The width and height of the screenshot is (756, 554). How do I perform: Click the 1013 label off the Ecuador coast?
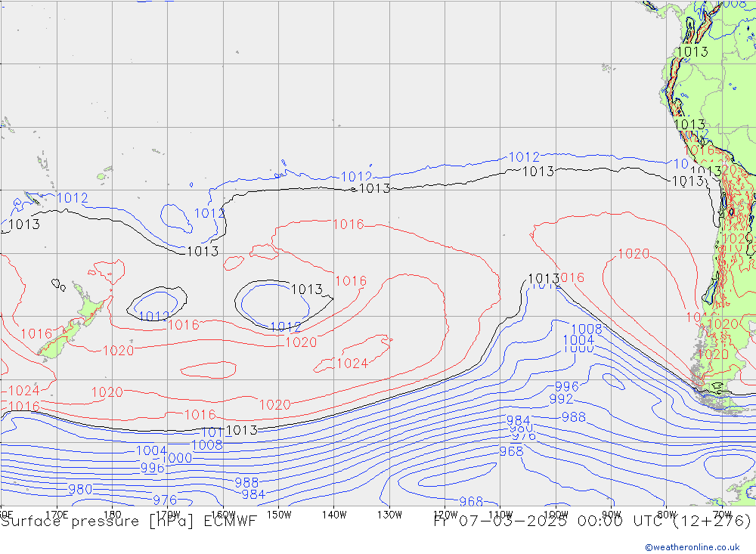pyautogui.click(x=692, y=51)
